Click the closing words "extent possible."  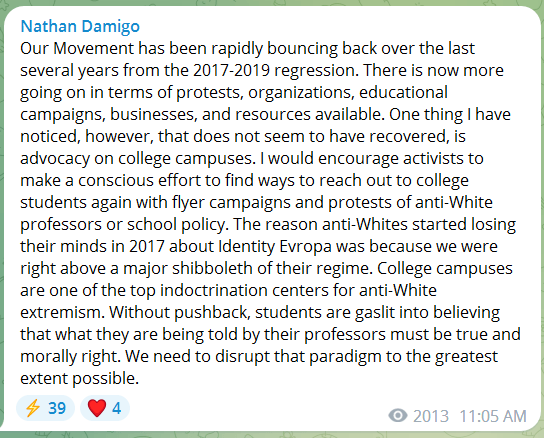[x=79, y=378]
